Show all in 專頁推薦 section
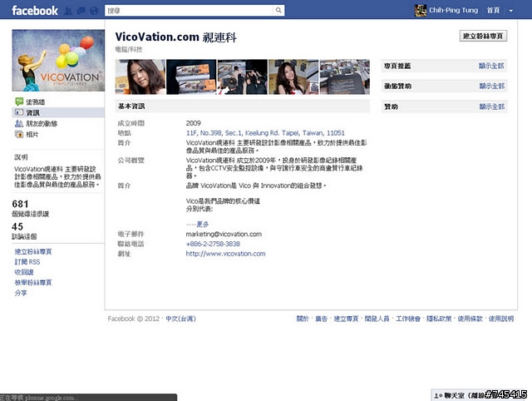The height and width of the screenshot is (401, 532). [491, 66]
